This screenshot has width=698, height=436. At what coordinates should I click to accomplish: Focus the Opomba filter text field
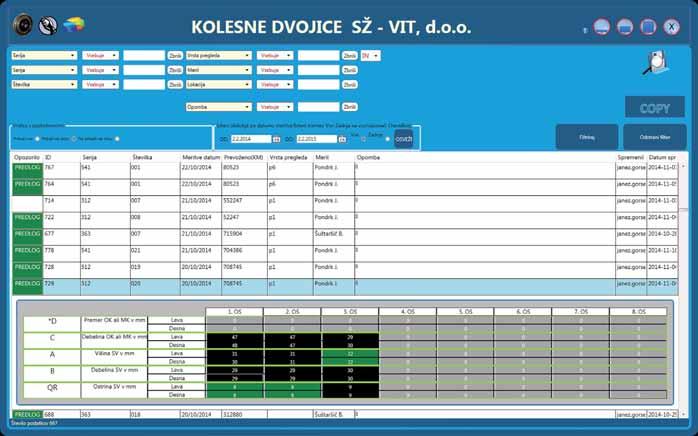coord(318,107)
